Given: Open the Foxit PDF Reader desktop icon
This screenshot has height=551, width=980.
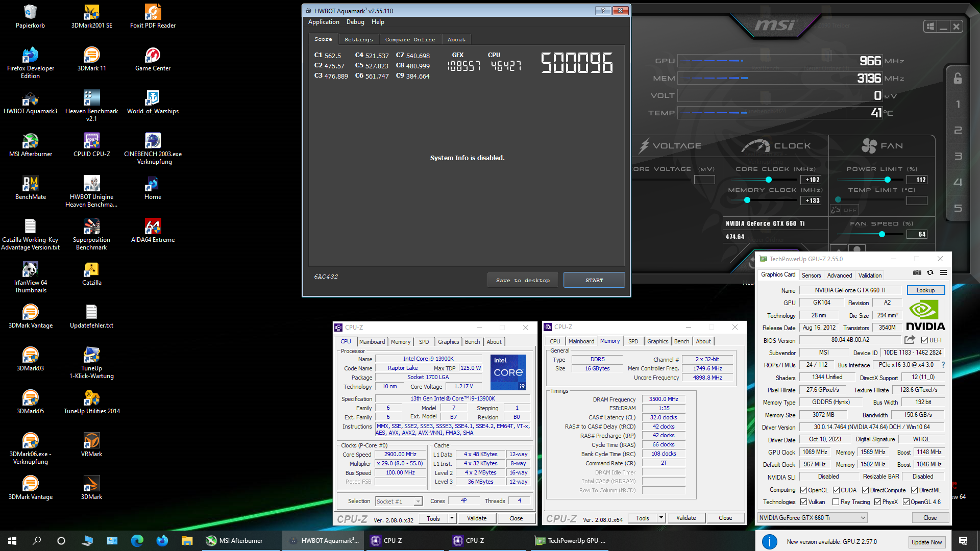Looking at the screenshot, I should [153, 16].
